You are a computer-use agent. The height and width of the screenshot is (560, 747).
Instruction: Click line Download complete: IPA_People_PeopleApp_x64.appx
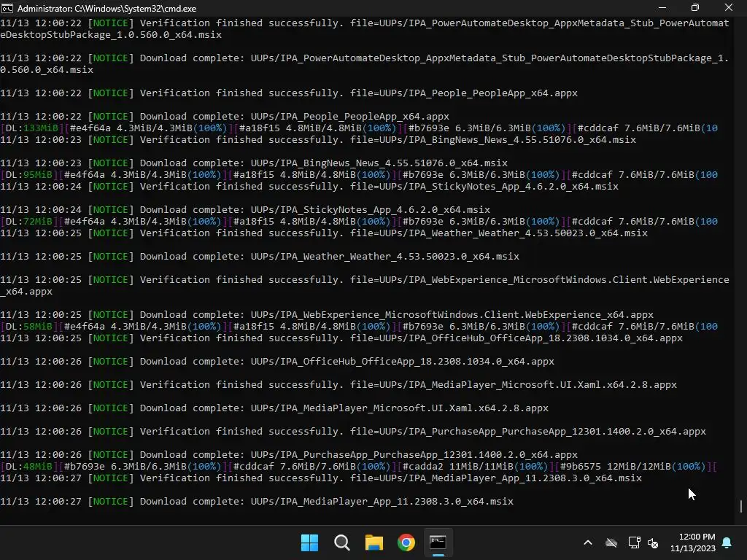pos(225,116)
